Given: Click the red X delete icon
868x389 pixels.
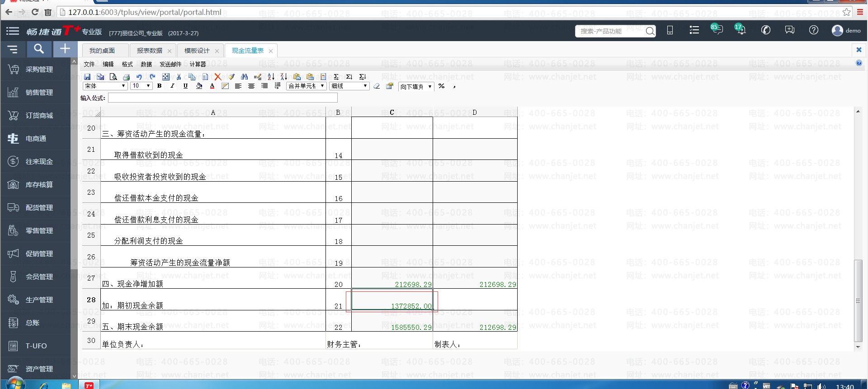Looking at the screenshot, I should coord(218,77).
